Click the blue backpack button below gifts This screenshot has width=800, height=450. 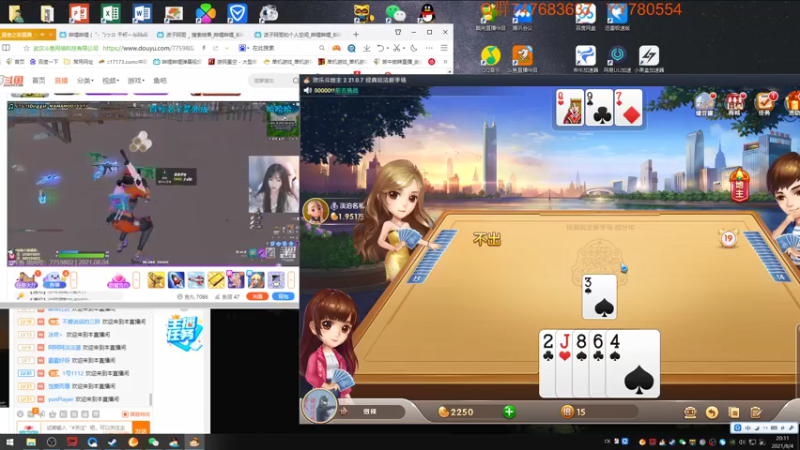[x=283, y=296]
